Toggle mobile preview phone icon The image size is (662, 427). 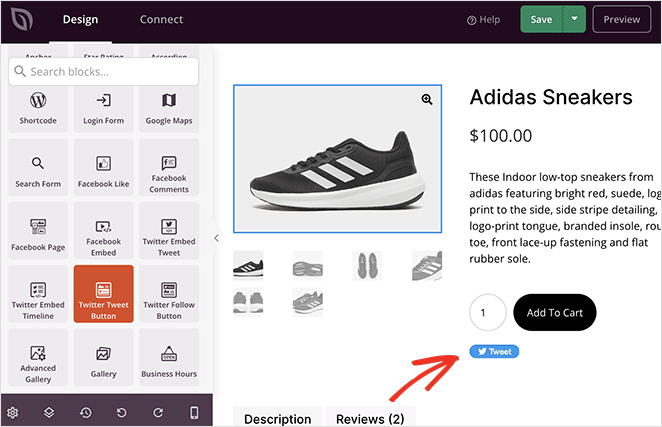coord(194,413)
